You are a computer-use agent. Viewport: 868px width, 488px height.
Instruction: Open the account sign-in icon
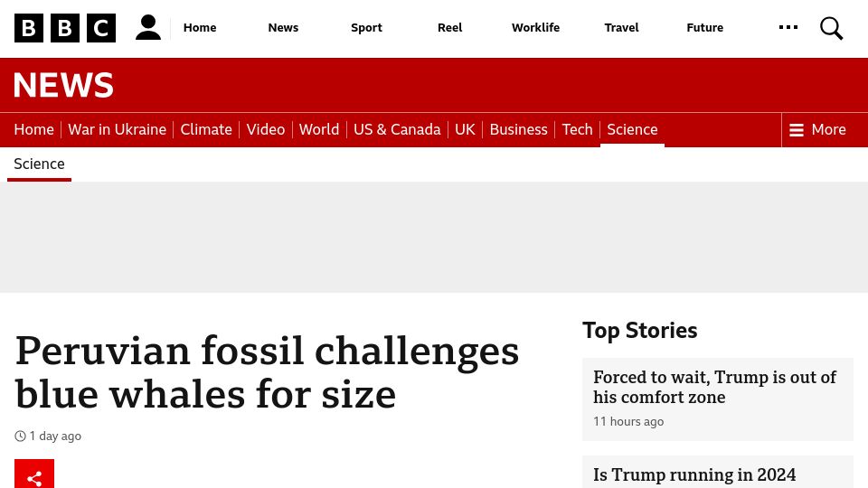point(147,28)
